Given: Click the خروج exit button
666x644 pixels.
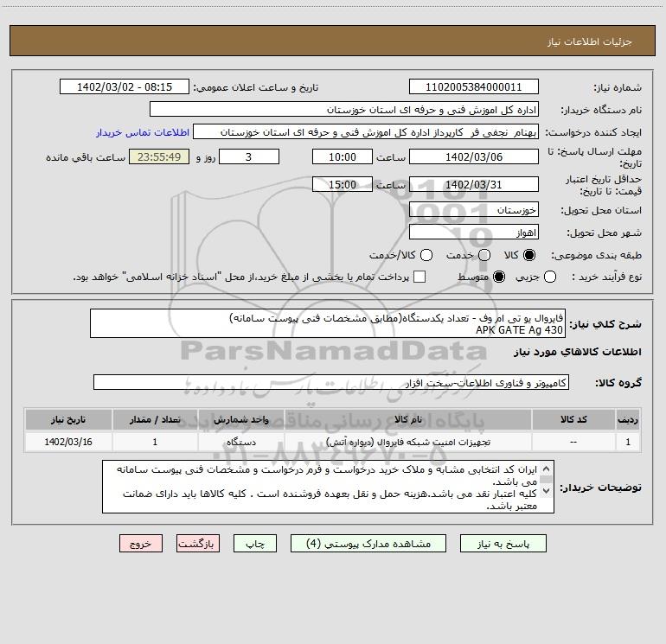Looking at the screenshot, I should click(141, 544).
